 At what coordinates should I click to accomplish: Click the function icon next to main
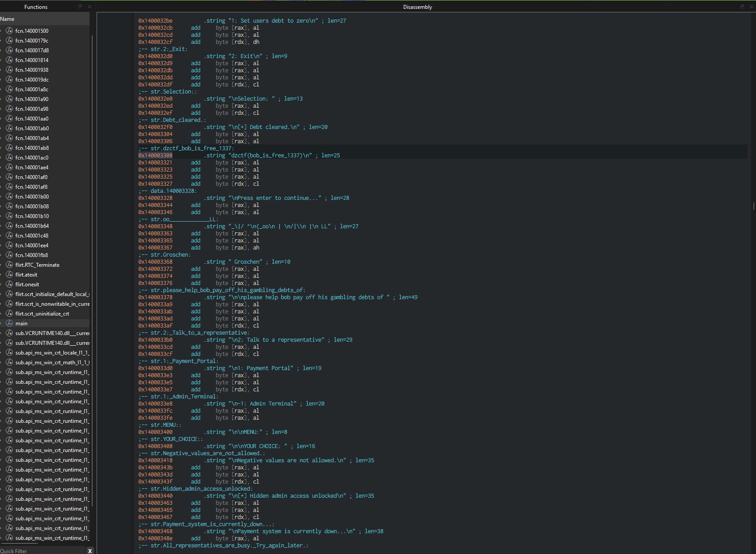click(9, 323)
